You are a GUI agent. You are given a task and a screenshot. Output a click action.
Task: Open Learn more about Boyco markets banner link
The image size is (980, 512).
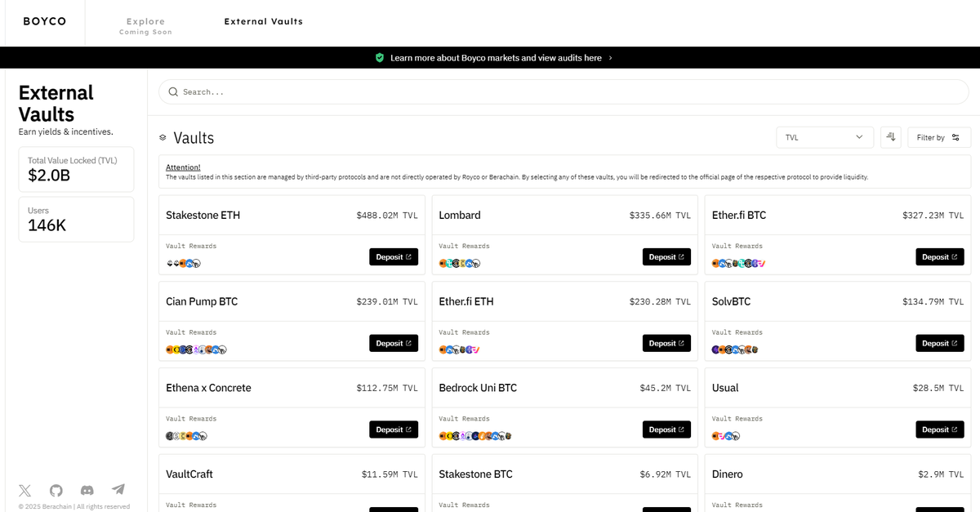point(496,58)
